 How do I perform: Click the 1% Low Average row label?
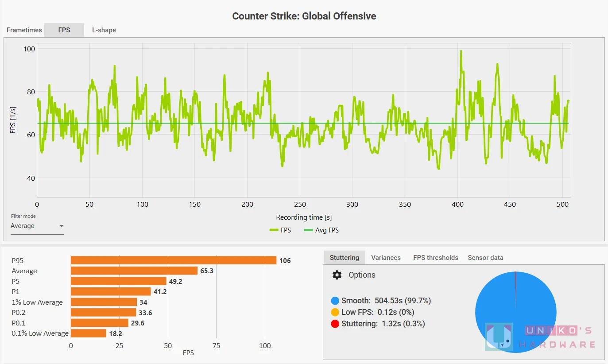37,302
